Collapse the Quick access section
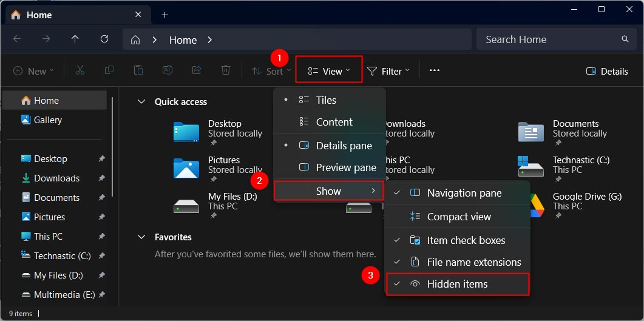The height and width of the screenshot is (321, 644). coord(141,101)
